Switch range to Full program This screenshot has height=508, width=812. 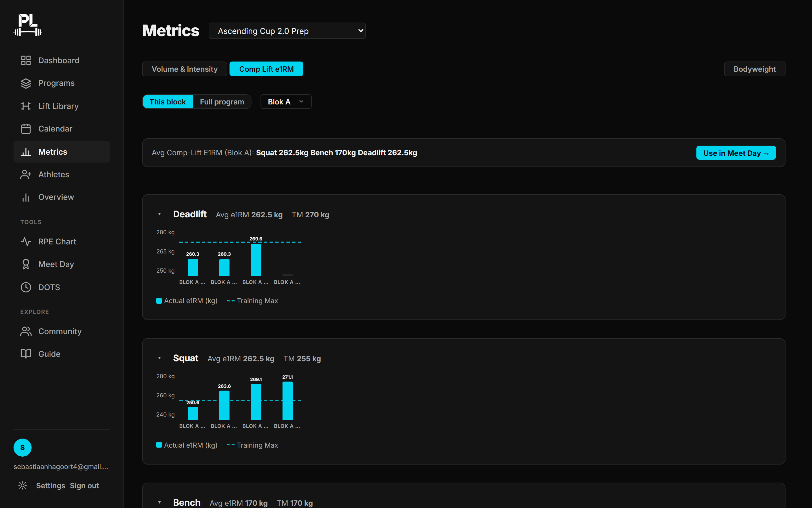click(222, 102)
